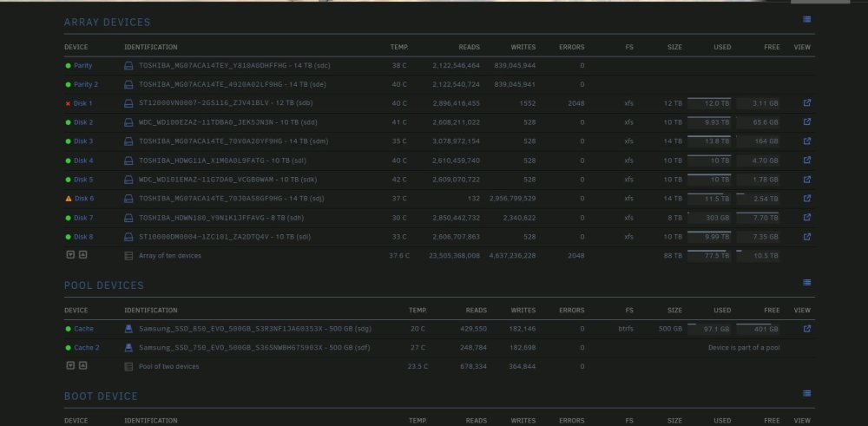Toggle the Array Devices list view icon
This screenshot has width=868, height=426.
pos(806,19)
